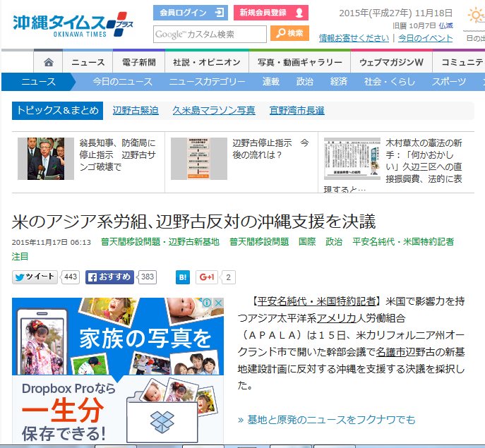Open 写真・動画ギャラリー tab
This screenshot has width=485, height=448.
(x=299, y=62)
